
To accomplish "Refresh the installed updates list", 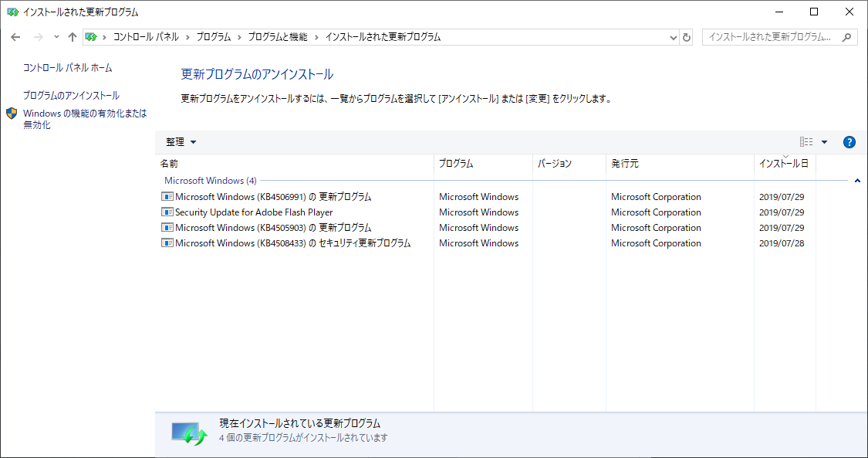I will click(x=687, y=38).
